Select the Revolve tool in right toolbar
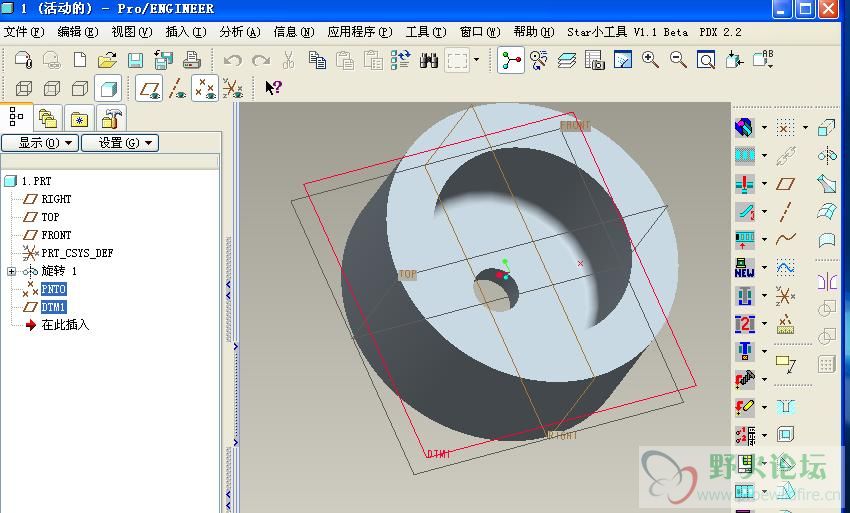 tap(827, 156)
